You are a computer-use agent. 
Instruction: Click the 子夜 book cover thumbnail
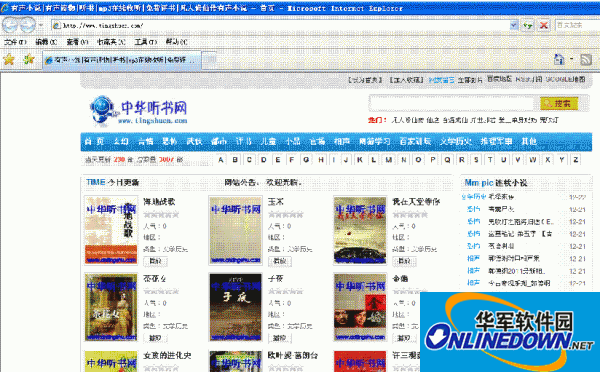tap(236, 307)
